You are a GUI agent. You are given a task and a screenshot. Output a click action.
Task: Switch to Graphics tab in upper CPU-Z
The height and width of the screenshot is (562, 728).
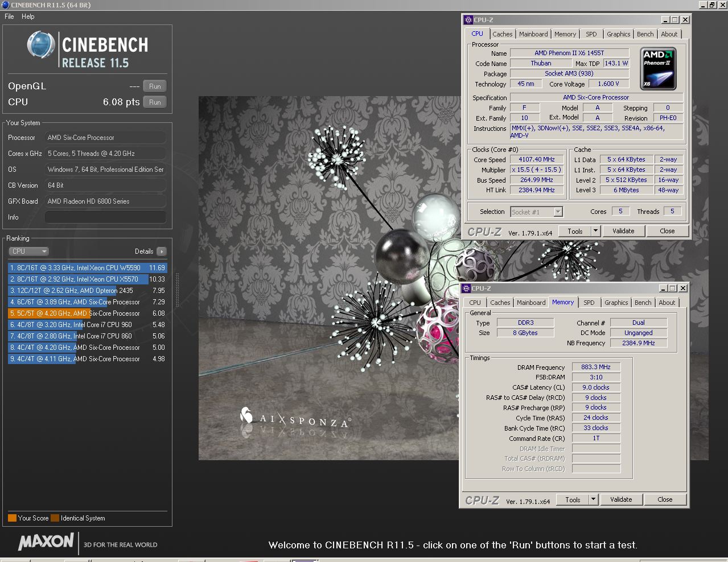point(618,34)
